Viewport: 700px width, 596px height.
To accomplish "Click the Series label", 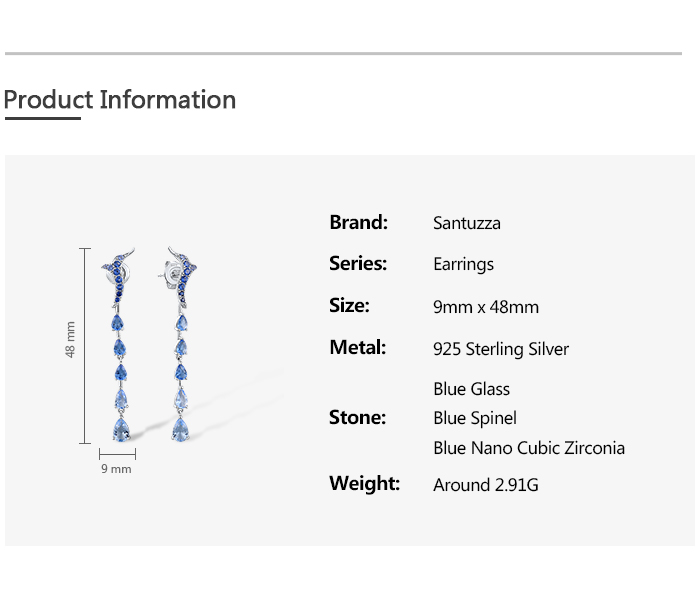I will (357, 264).
